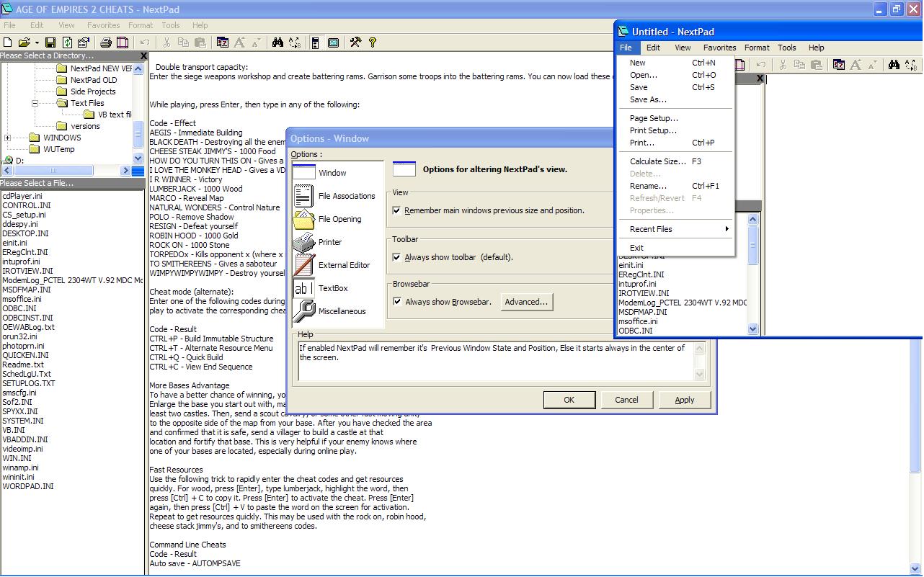Choose Save As... from the File menu
Viewport: 924px width, 577px height.
tap(648, 99)
